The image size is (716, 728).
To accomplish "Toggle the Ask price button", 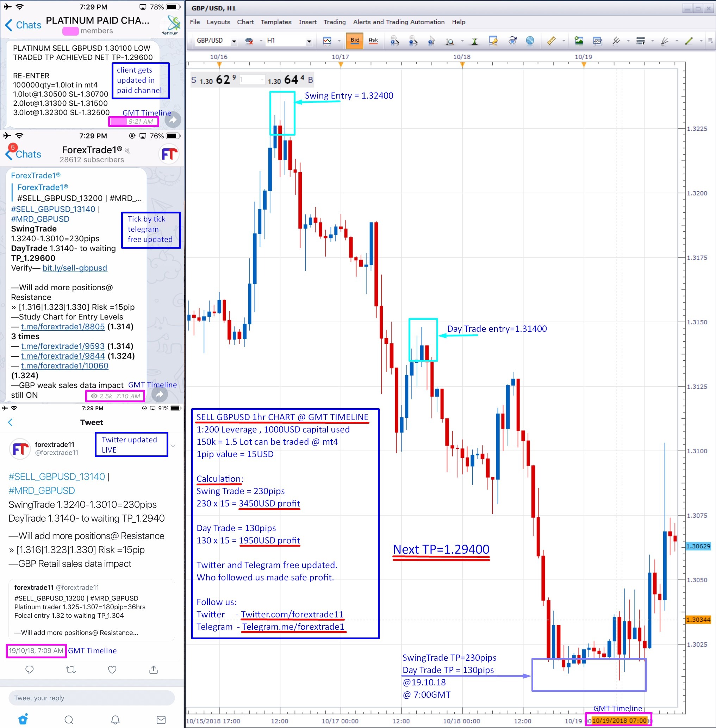I will click(373, 41).
